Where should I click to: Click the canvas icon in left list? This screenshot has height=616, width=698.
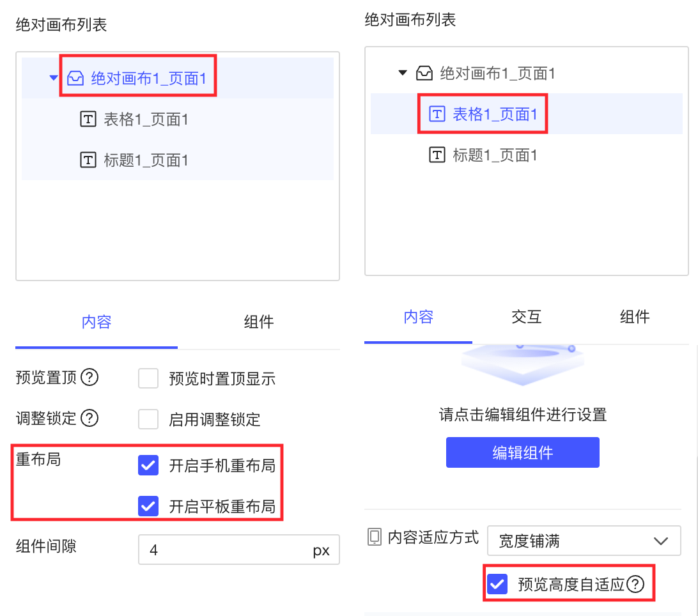(75, 79)
